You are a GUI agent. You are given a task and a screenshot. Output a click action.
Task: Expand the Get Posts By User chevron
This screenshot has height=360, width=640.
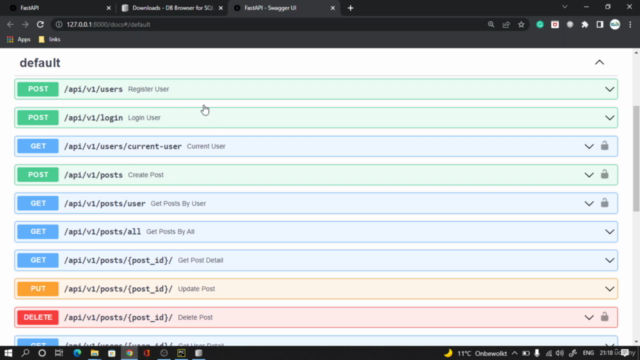click(x=589, y=203)
